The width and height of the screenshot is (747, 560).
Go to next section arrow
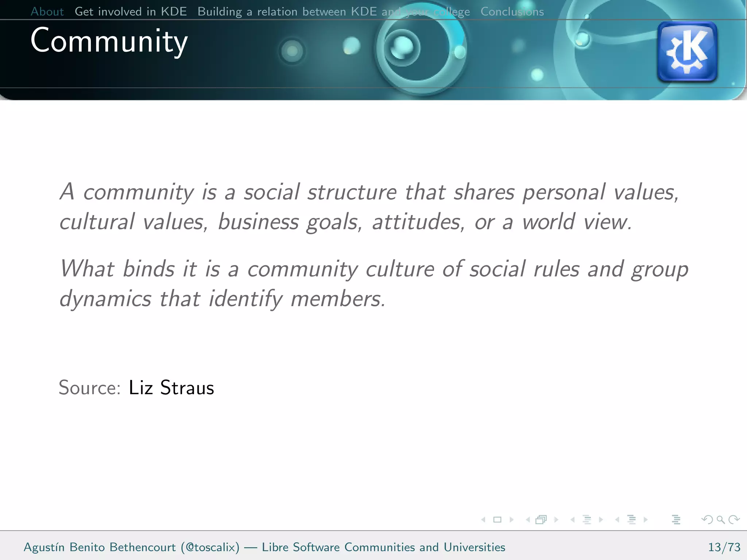coord(646,520)
